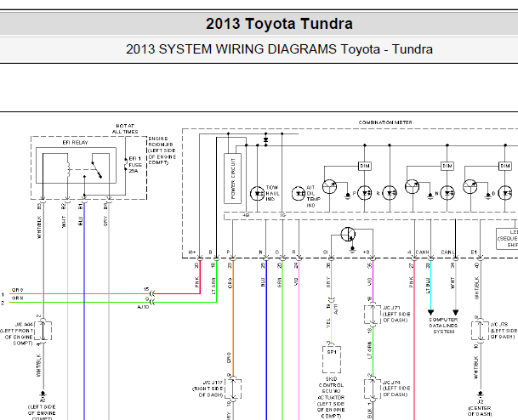Click the 'SI' terminal label
The height and width of the screenshot is (420, 518).
[x=325, y=253]
